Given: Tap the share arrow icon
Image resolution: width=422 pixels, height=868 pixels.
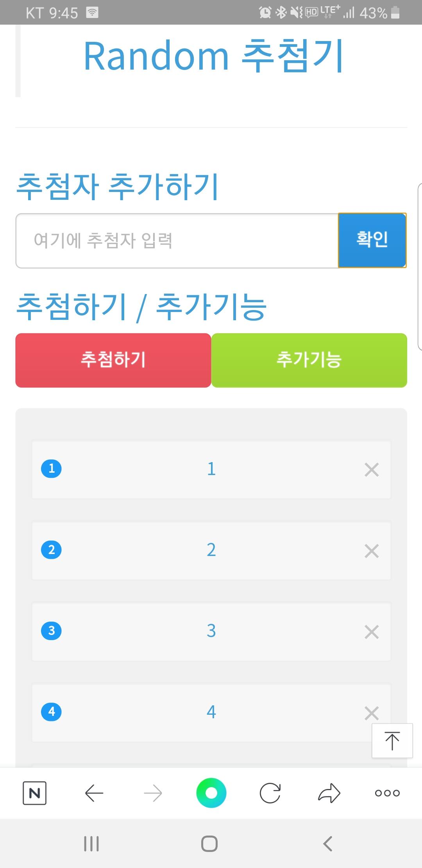Looking at the screenshot, I should [x=329, y=793].
